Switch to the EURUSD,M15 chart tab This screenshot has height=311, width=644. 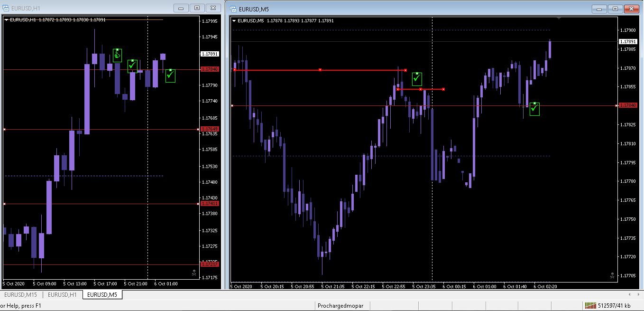coord(20,295)
